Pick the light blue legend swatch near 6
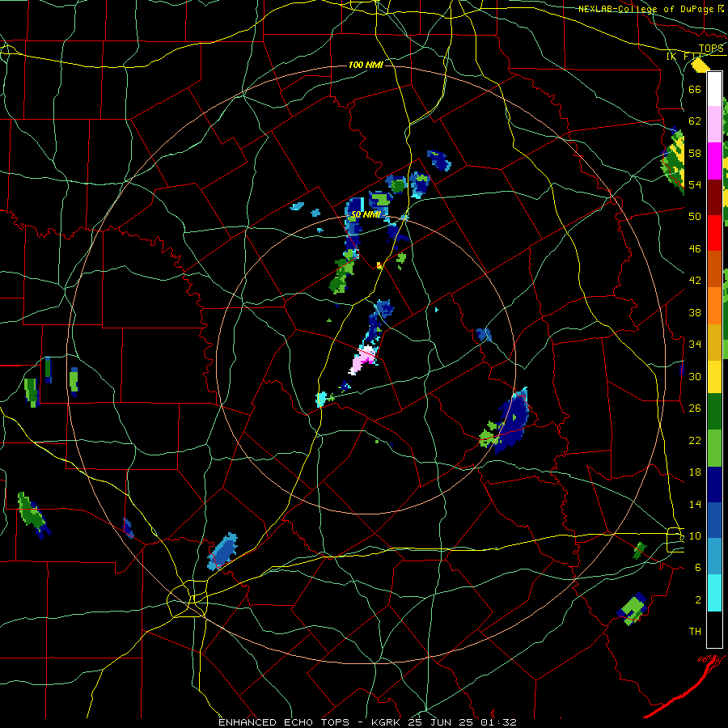This screenshot has height=728, width=728. click(714, 557)
